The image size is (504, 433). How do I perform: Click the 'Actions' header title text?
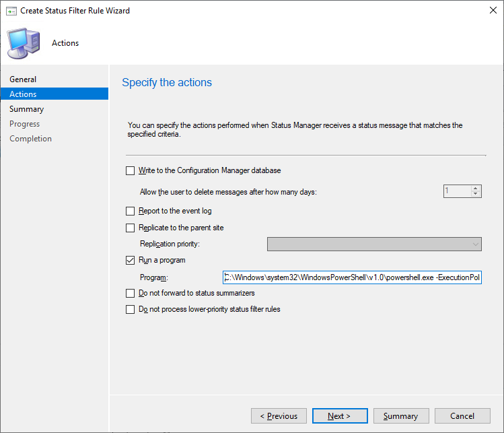(65, 43)
